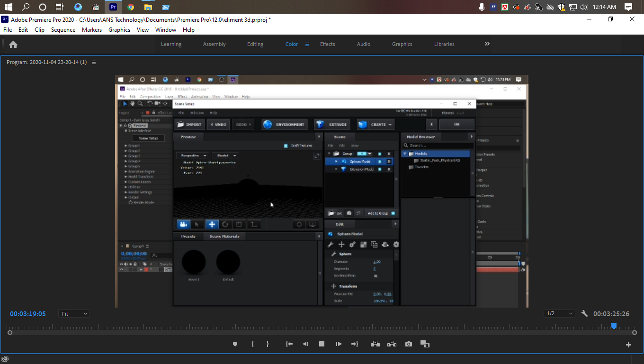This screenshot has height=364, width=644.
Task: Switch to the Assembly workspace
Action: coord(215,44)
